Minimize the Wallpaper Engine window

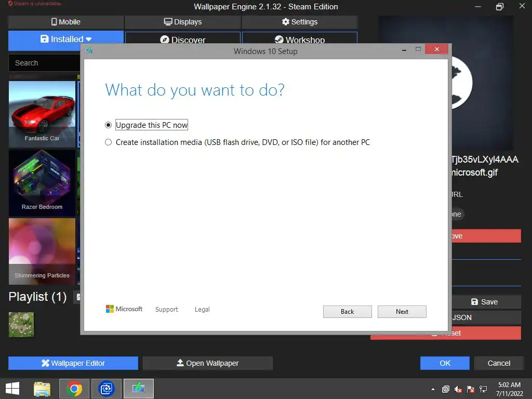[x=478, y=6]
